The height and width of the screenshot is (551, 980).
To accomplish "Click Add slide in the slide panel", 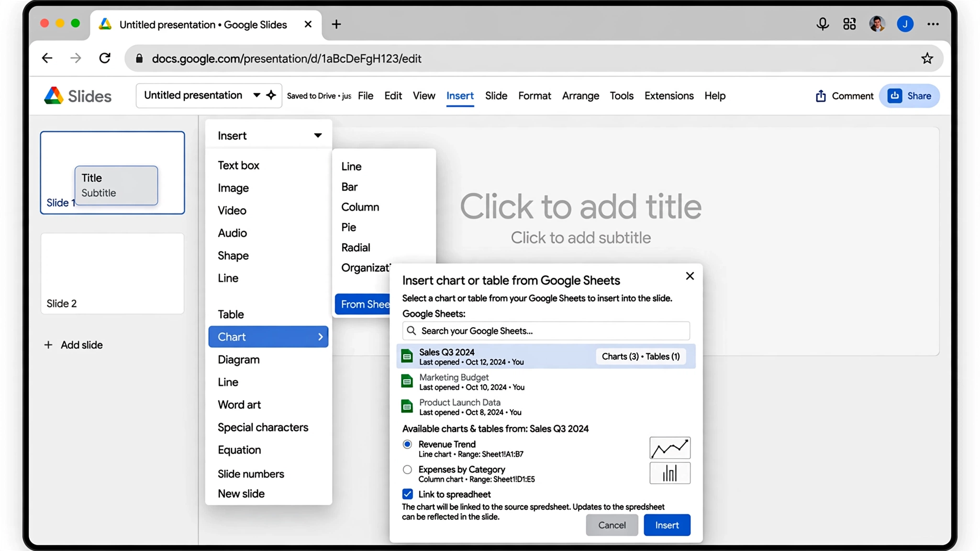I will click(x=73, y=345).
